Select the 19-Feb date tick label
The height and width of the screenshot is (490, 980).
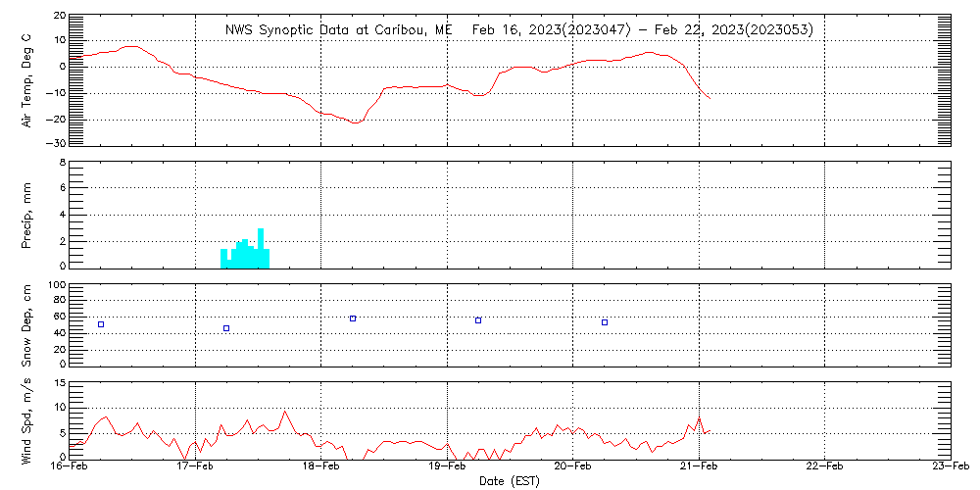447,467
